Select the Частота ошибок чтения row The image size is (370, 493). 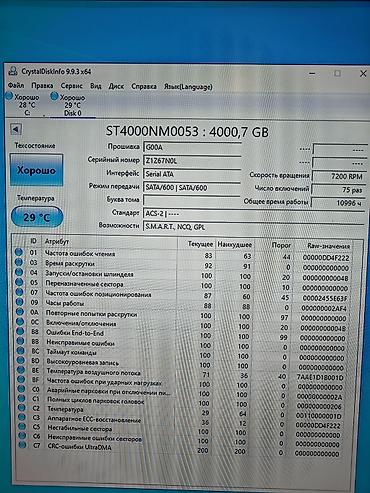pyautogui.click(x=183, y=255)
